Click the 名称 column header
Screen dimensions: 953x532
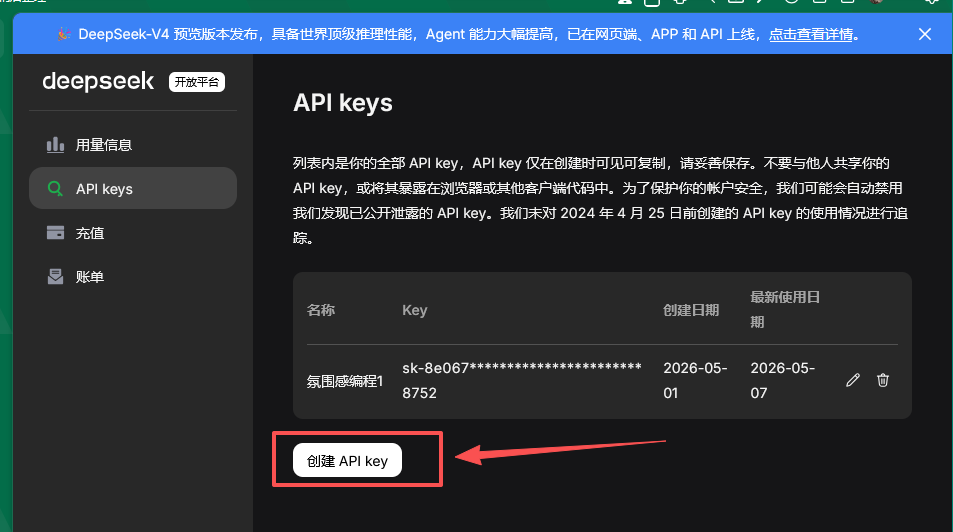point(321,310)
